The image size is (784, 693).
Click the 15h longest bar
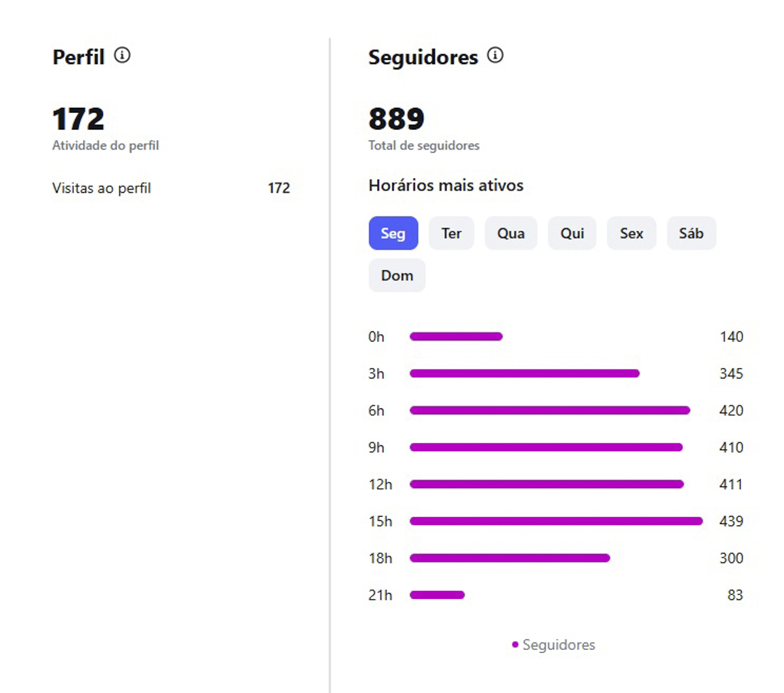(557, 521)
